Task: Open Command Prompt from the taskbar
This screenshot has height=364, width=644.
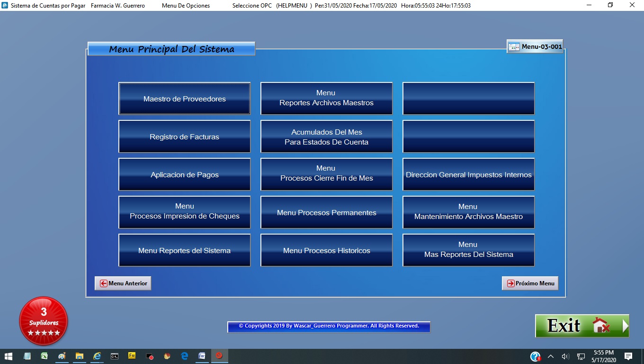Action: tap(115, 356)
